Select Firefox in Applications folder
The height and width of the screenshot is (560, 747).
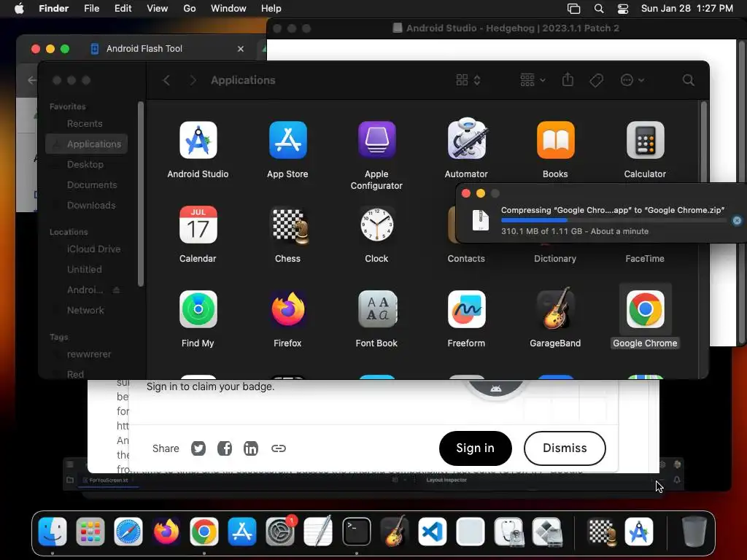coord(287,309)
